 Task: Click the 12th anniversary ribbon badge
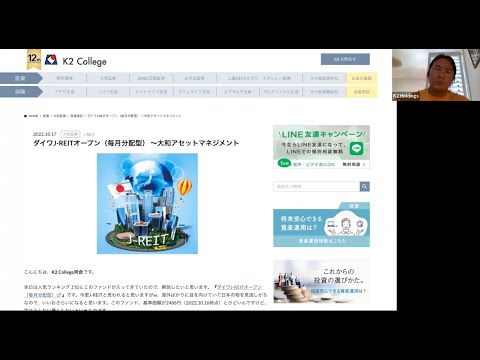tap(34, 59)
